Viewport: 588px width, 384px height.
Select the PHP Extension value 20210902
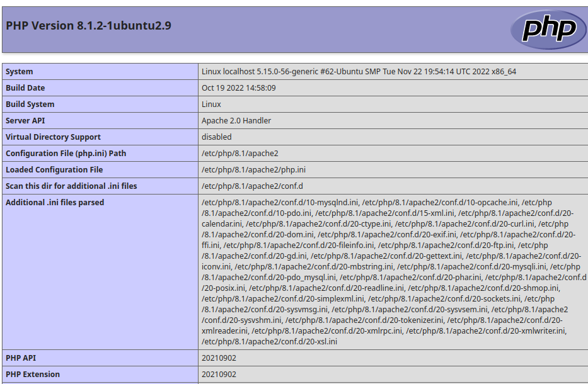click(x=219, y=375)
